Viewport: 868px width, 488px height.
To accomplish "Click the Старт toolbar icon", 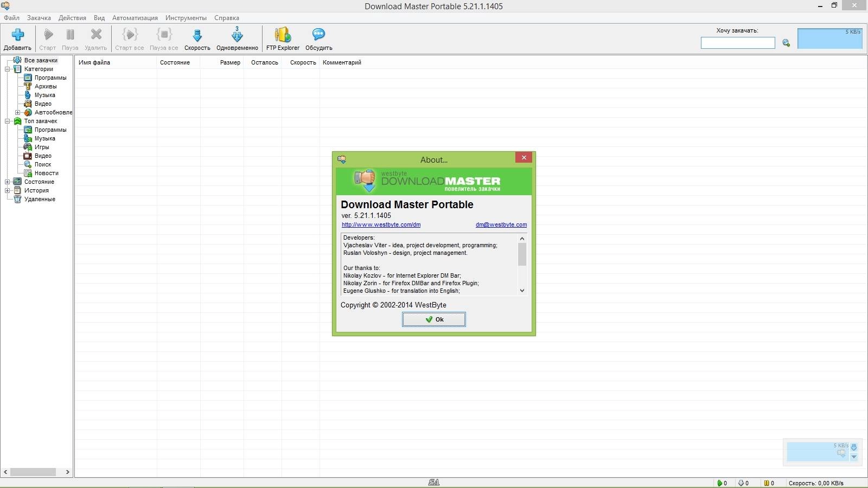I will 48,35.
